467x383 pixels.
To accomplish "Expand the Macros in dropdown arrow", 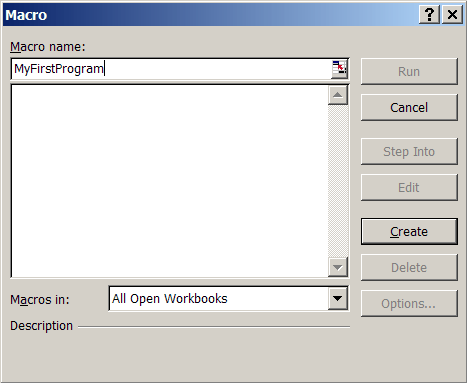I will pos(338,298).
